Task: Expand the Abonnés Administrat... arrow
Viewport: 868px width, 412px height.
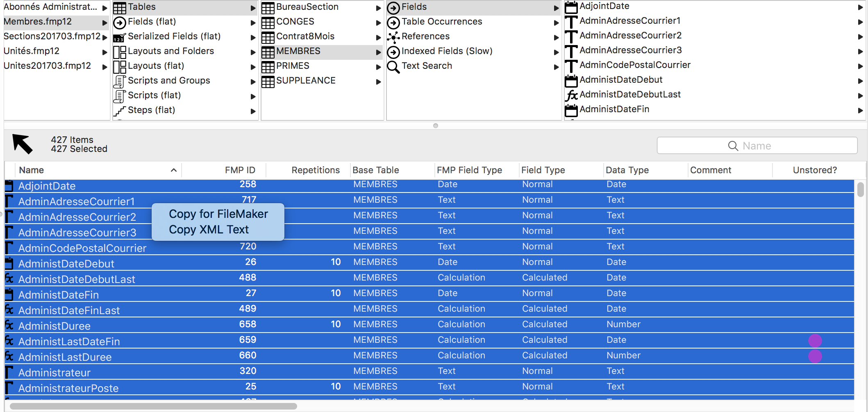Action: 105,8
